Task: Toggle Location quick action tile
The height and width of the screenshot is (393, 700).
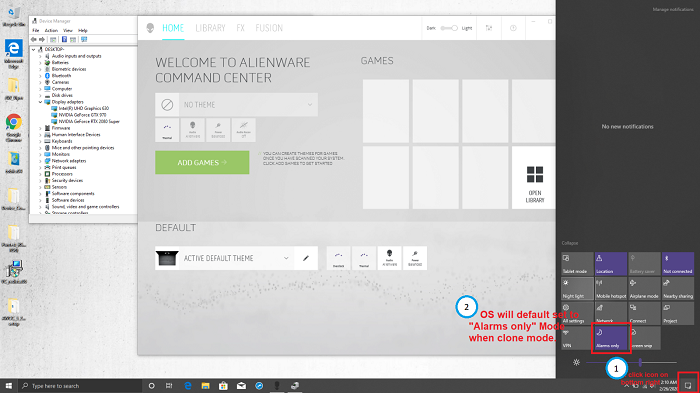Action: click(x=611, y=263)
